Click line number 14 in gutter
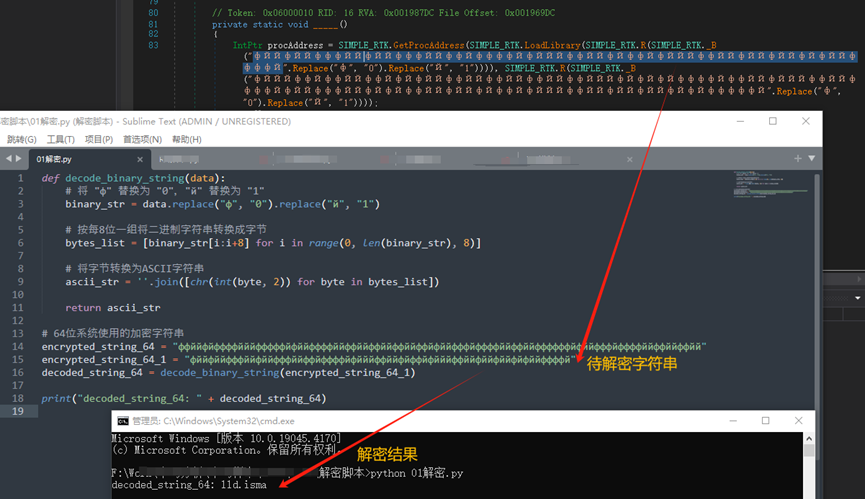Image resolution: width=865 pixels, height=499 pixels. (18, 346)
